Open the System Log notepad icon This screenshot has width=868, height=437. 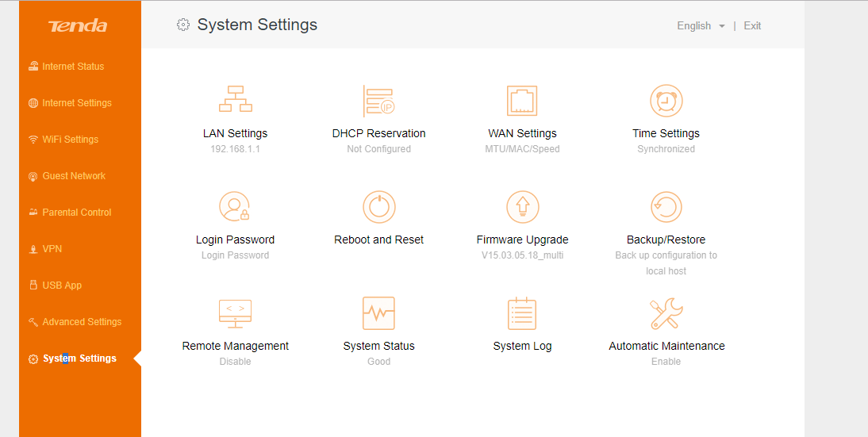[522, 313]
